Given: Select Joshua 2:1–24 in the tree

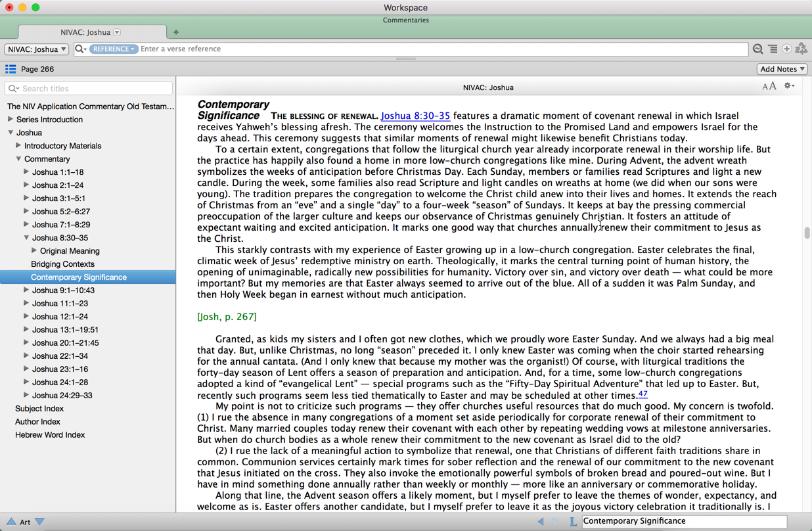Looking at the screenshot, I should [x=58, y=185].
